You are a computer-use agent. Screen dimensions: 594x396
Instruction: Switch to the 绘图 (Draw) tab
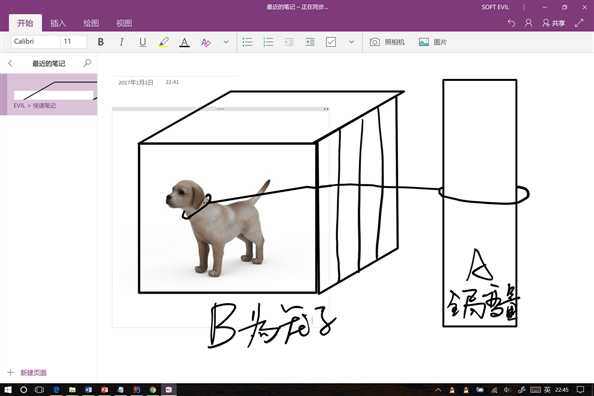pyautogui.click(x=91, y=23)
